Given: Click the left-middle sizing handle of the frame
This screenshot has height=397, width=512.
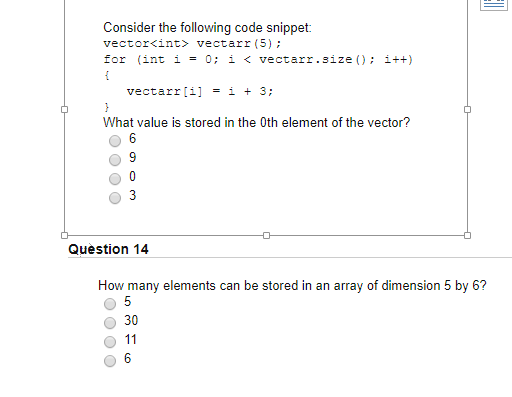Looking at the screenshot, I should 65,109.
